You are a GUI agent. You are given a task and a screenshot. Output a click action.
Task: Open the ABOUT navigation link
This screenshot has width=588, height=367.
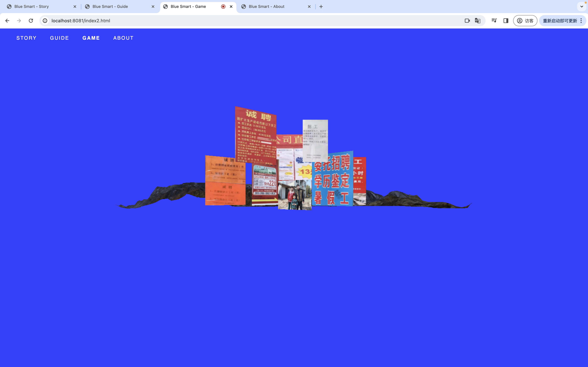123,38
